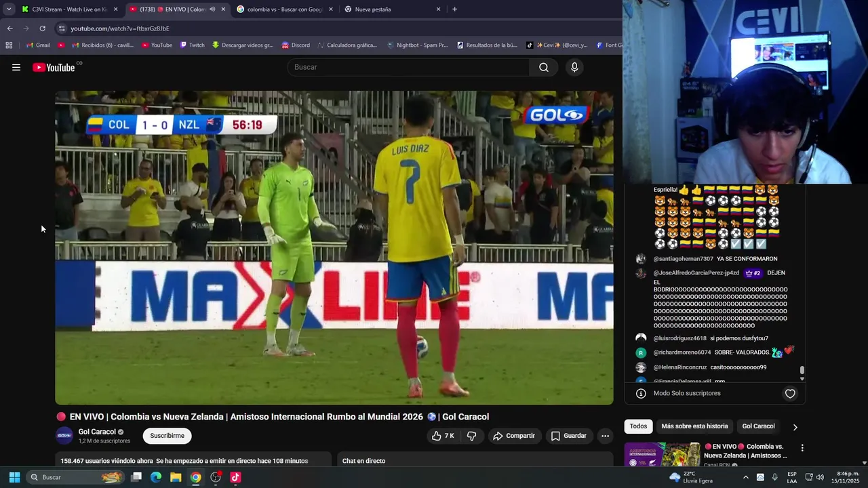Click the Windows taskbar Buscar search box
The height and width of the screenshot is (488, 868).
coord(75,477)
